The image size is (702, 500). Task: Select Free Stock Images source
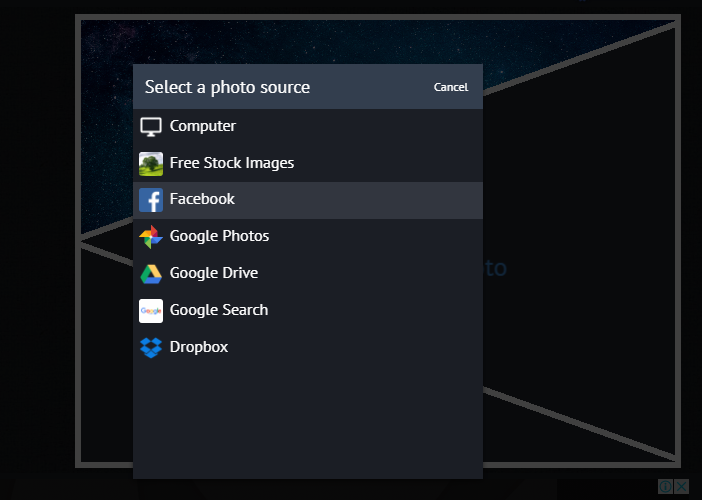[x=308, y=163]
